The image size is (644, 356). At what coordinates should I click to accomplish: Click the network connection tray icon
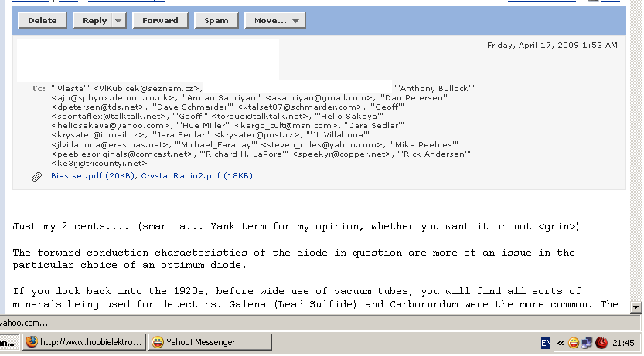pyautogui.click(x=587, y=342)
